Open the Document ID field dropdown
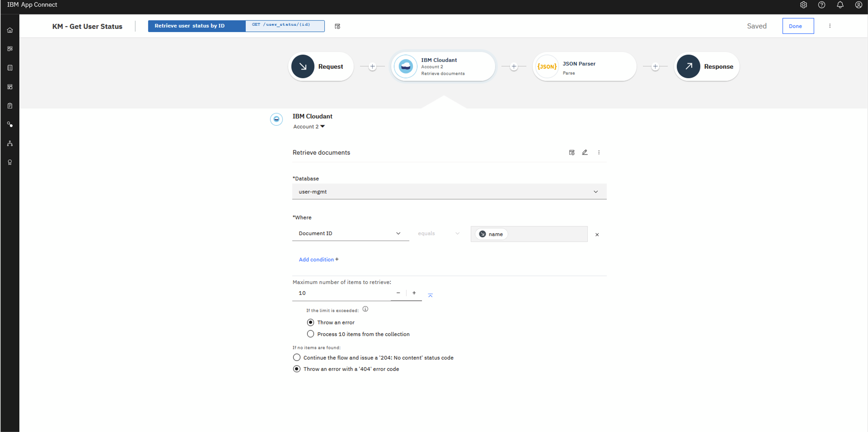Screen dimensions: 868x432 (x=351, y=233)
